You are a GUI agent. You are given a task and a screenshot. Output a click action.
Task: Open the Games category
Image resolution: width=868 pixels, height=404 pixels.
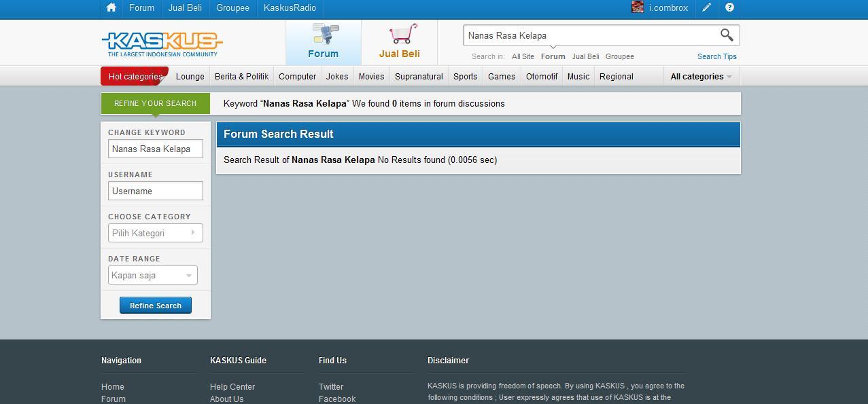(x=502, y=76)
